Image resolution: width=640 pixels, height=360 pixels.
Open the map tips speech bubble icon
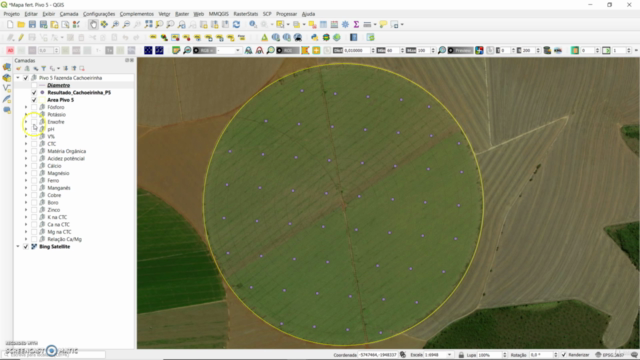[383, 25]
